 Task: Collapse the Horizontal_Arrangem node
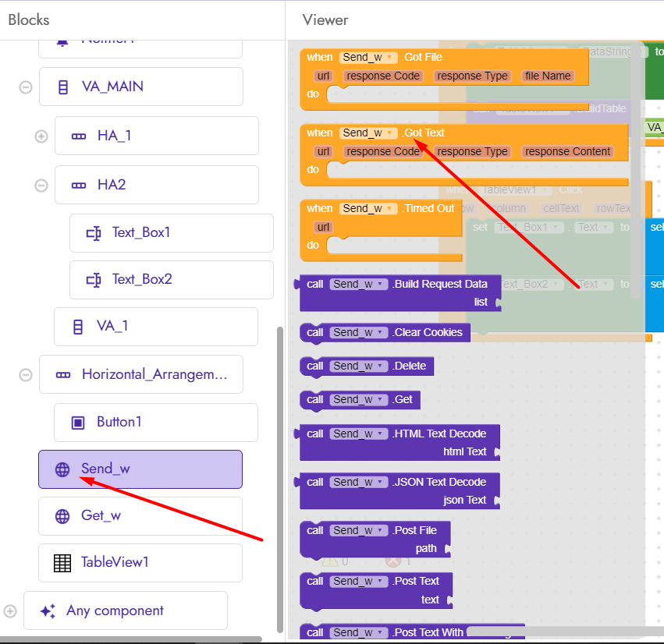point(26,374)
